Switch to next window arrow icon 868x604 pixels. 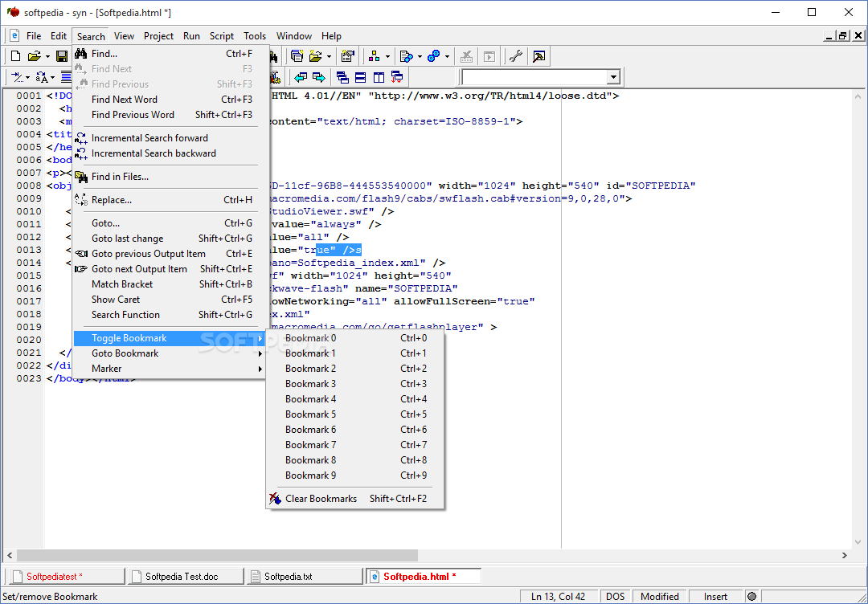point(319,77)
